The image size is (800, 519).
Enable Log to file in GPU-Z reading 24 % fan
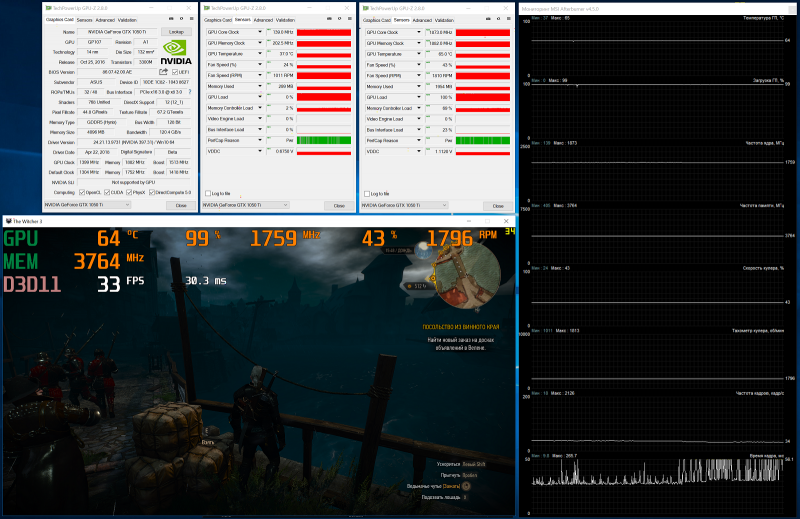(208, 193)
